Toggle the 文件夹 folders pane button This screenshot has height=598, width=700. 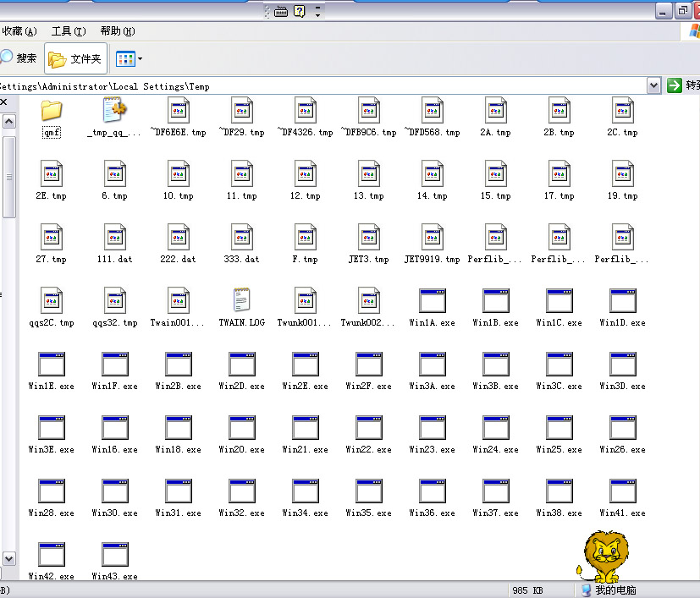coord(75,58)
